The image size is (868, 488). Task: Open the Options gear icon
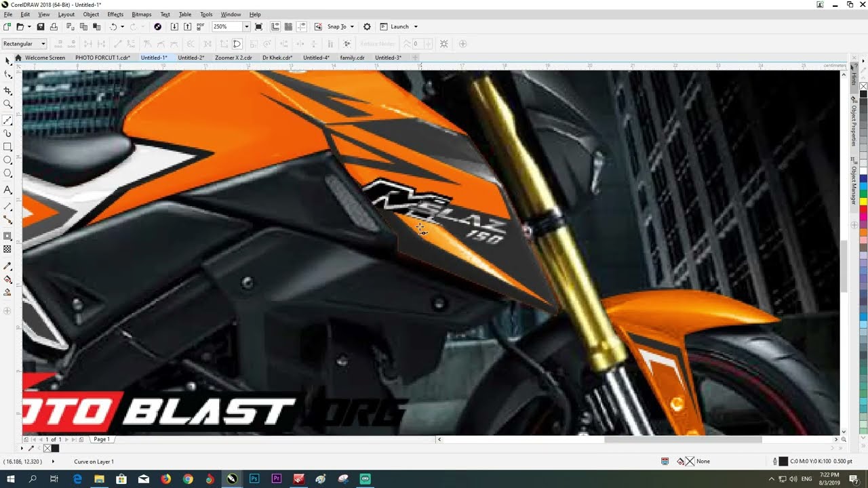367,26
